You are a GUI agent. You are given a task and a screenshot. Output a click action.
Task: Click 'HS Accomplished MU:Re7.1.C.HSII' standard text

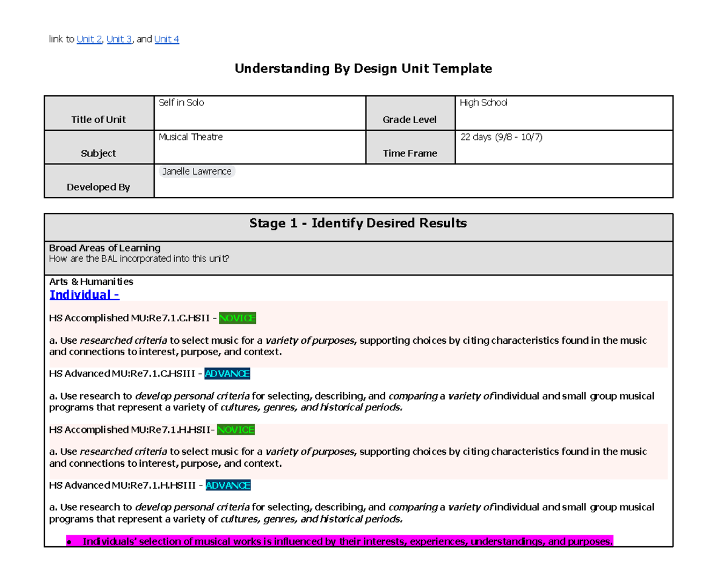(129, 318)
